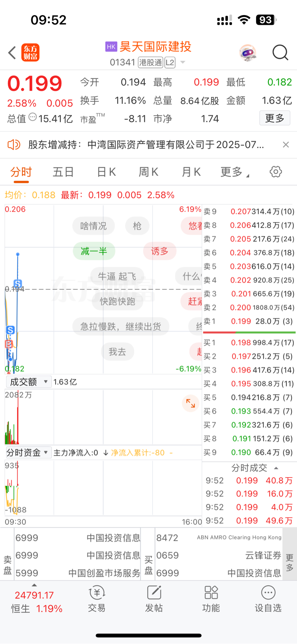This screenshot has height=644, width=297.
Task: Tap the 港股通 badge
Action: (x=151, y=62)
